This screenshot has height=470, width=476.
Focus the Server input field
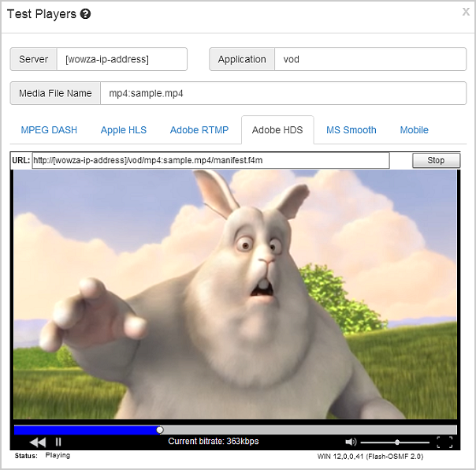(x=121, y=59)
